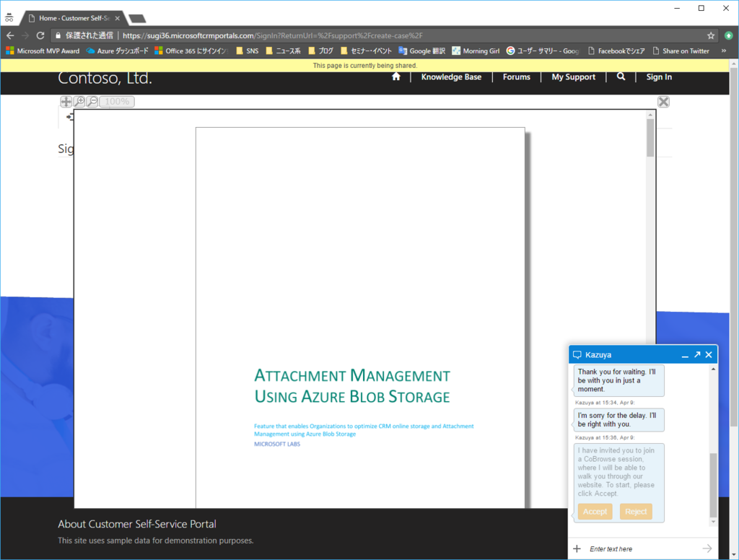Zoom in using the viewer magnifier plus icon
739x560 pixels.
pos(79,101)
